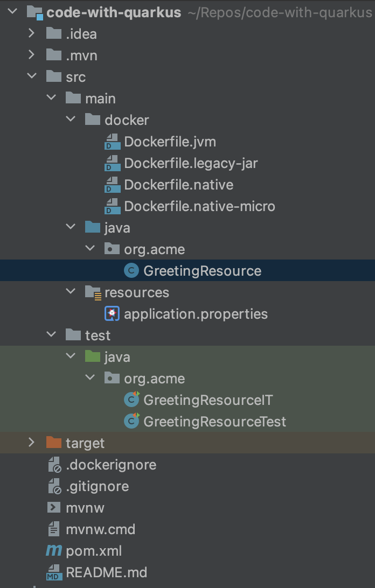Click the GreetingResource class icon
Viewport: 375px width, 588px height.
coord(131,270)
